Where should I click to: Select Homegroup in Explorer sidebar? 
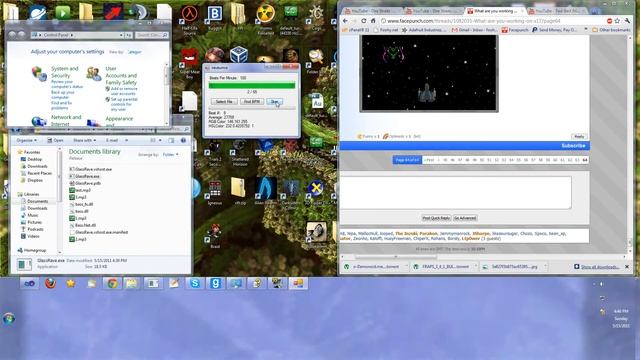31,250
